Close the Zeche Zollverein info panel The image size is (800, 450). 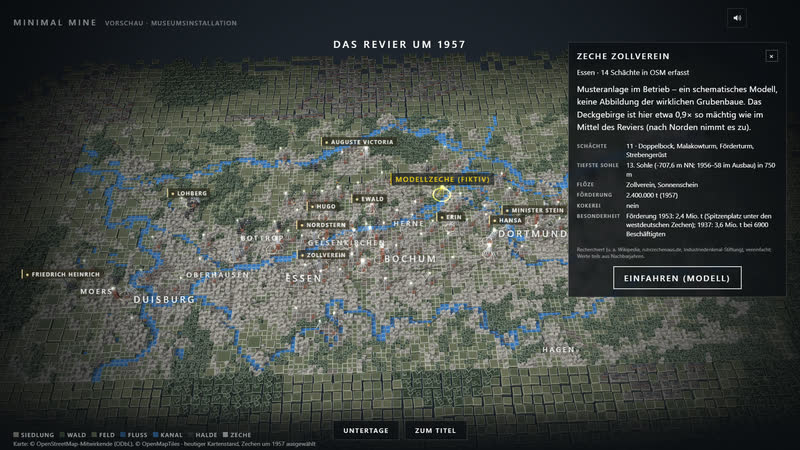pyautogui.click(x=771, y=56)
